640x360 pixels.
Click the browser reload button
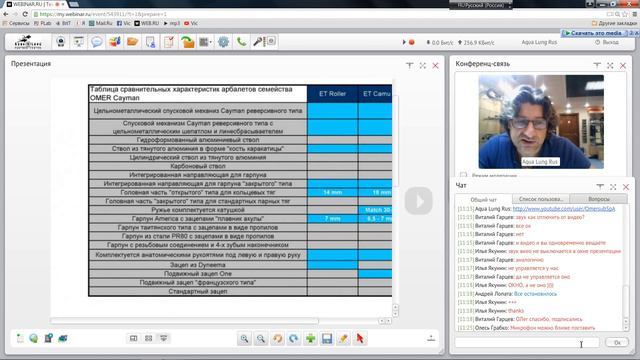pos(25,14)
